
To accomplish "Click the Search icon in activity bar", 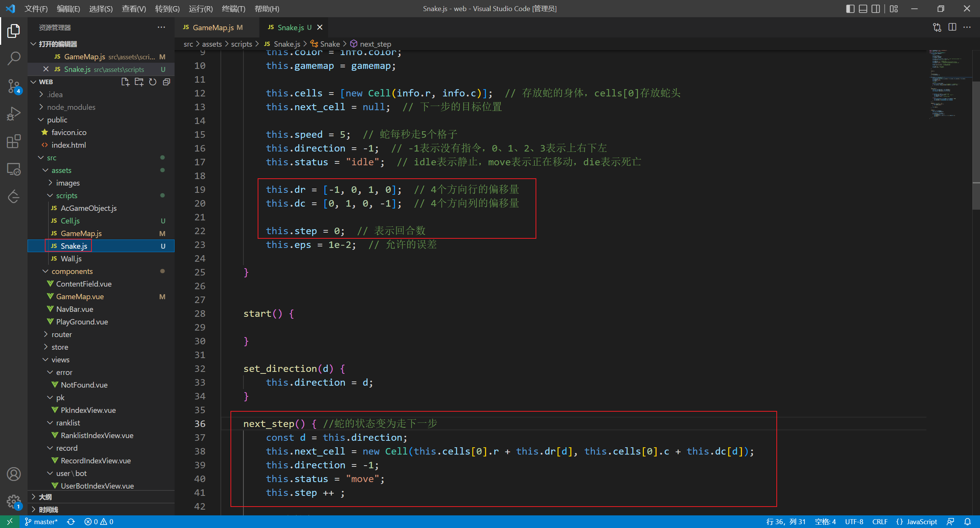I will point(14,57).
